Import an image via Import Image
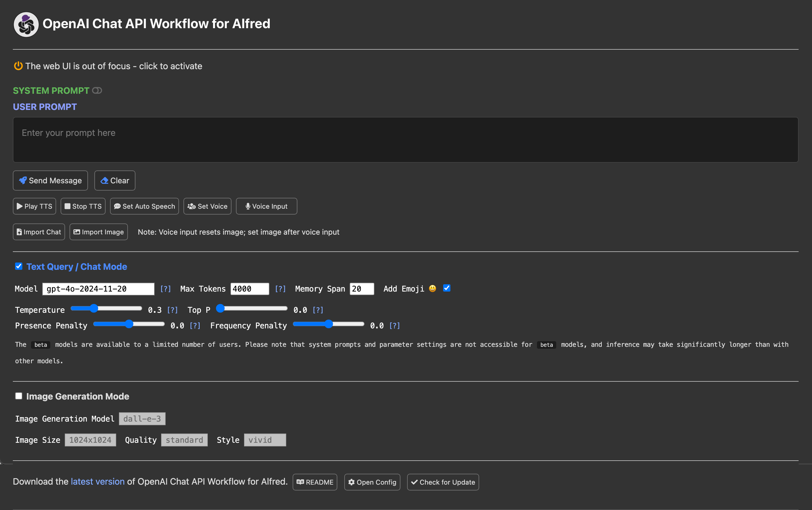Screen dimensions: 812x510 (x=99, y=232)
